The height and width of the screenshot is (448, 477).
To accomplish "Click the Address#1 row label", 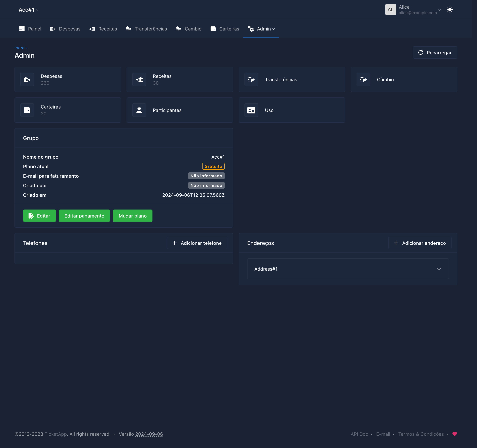I will [x=266, y=269].
